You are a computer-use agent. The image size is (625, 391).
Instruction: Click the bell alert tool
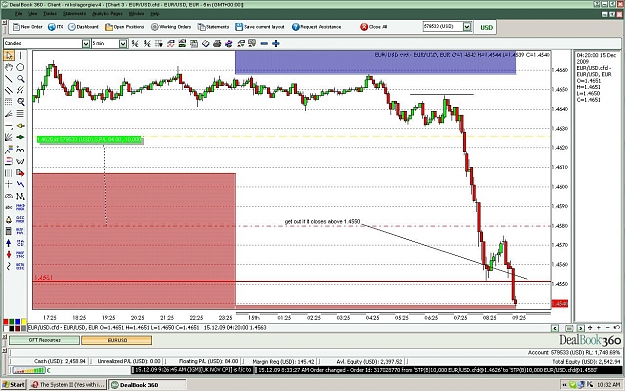click(9, 219)
